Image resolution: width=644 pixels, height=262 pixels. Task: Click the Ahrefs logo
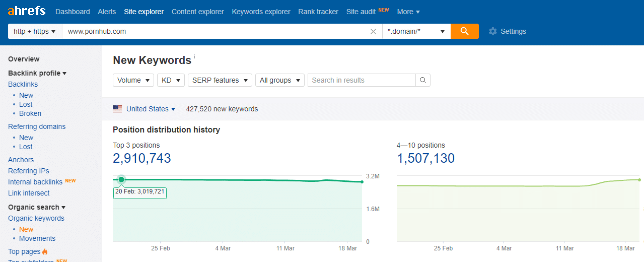pos(26,11)
